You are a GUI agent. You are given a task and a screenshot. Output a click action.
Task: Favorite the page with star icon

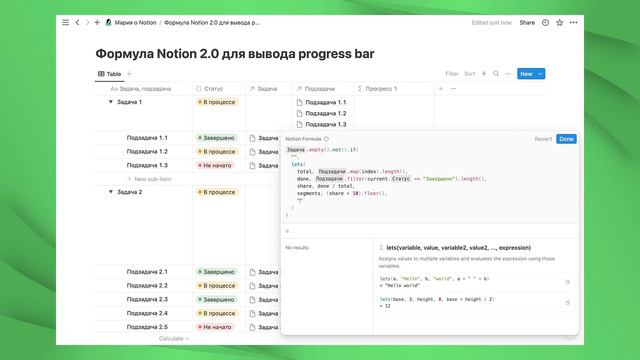coord(560,22)
